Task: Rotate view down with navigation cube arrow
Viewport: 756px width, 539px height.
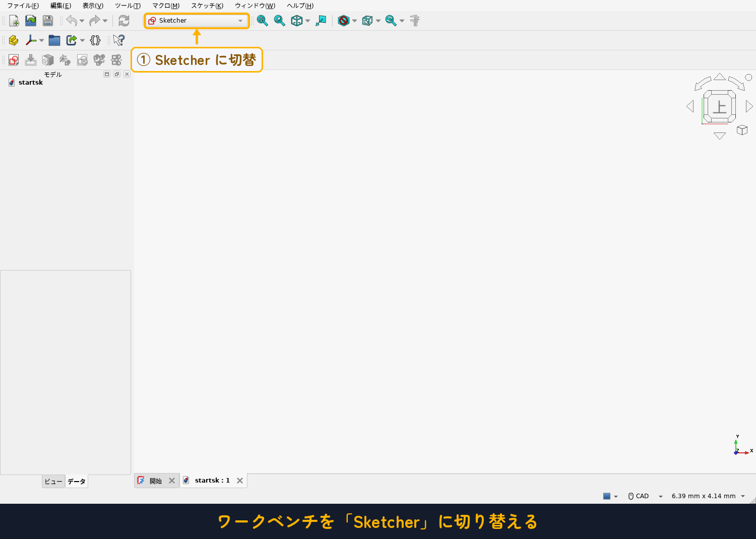Action: click(x=720, y=136)
